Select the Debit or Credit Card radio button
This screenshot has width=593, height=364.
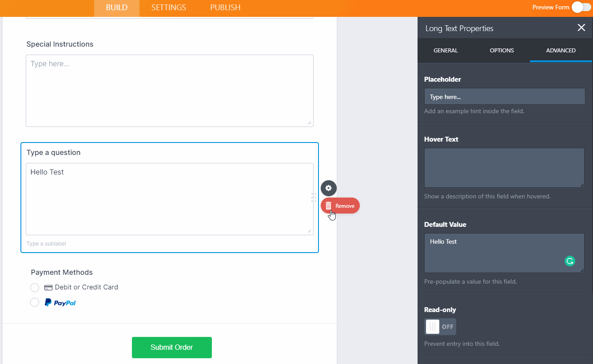pyautogui.click(x=35, y=287)
